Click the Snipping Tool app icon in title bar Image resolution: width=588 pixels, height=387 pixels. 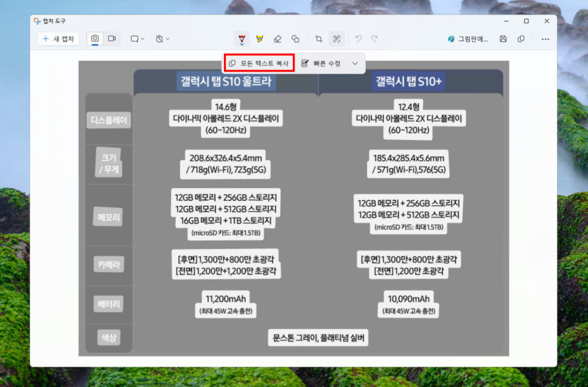37,21
